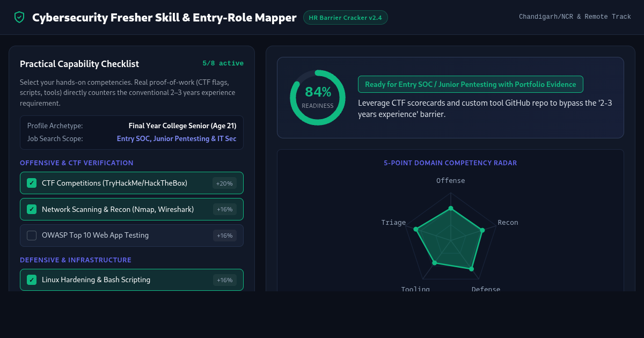644x338 pixels.
Task: Click the Defensive & Infrastructure heading
Action: pyautogui.click(x=76, y=260)
